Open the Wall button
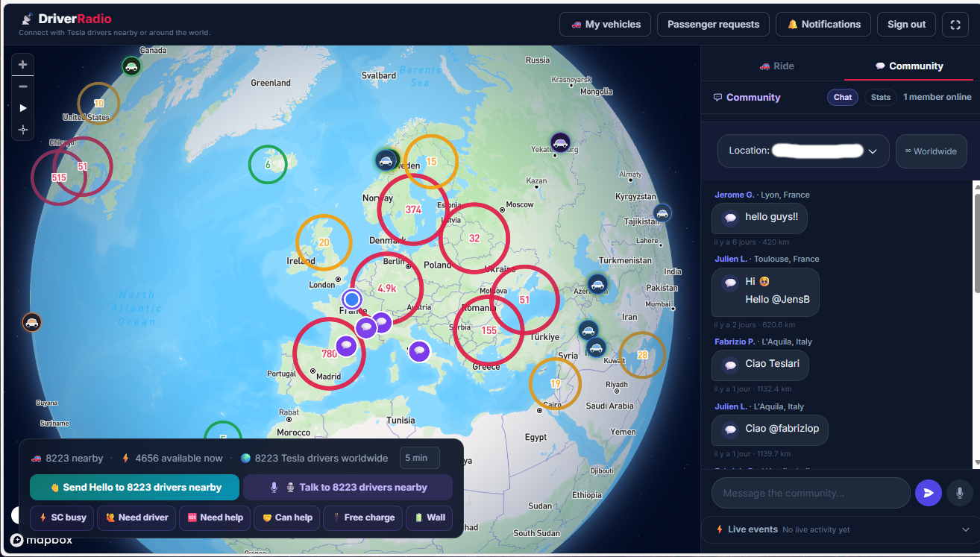 pyautogui.click(x=429, y=517)
